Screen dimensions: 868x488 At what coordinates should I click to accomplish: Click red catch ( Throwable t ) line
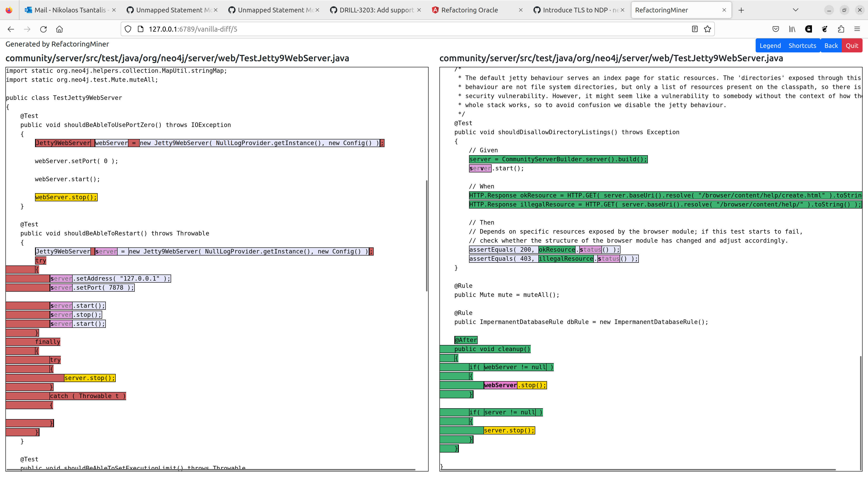pos(88,396)
